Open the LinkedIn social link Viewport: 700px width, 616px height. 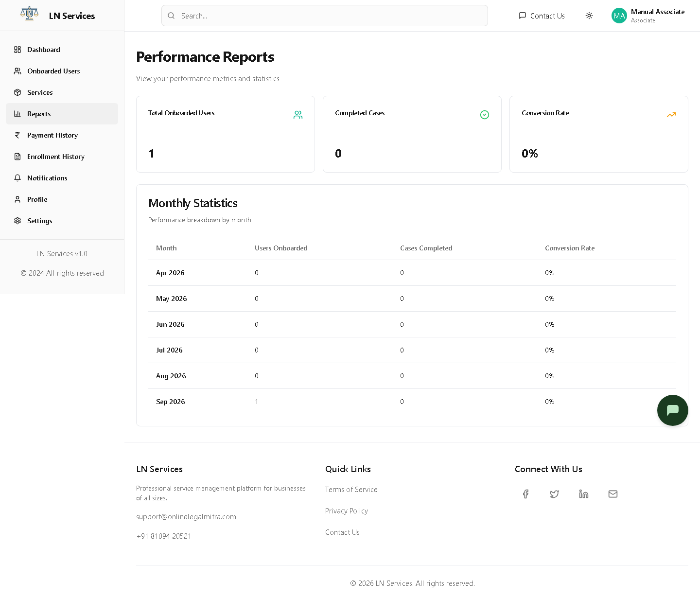(584, 494)
